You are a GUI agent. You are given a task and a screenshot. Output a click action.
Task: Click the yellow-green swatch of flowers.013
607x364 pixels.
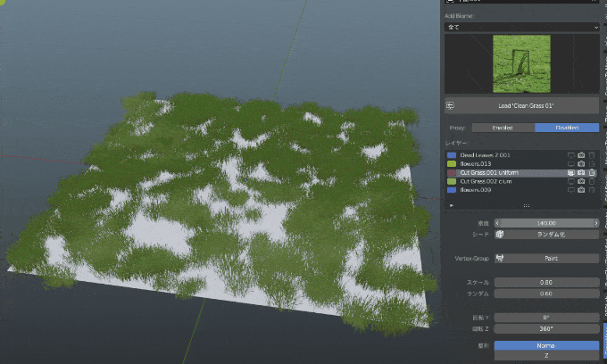point(452,163)
